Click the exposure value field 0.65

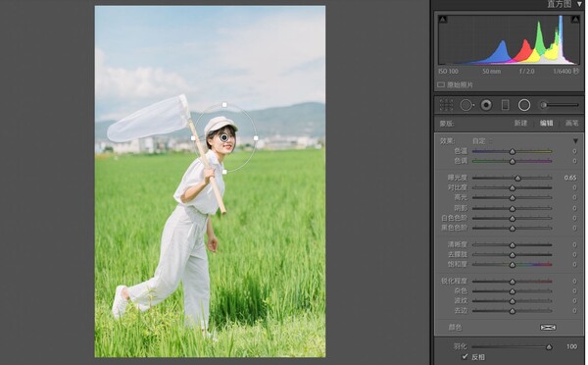pyautogui.click(x=570, y=178)
